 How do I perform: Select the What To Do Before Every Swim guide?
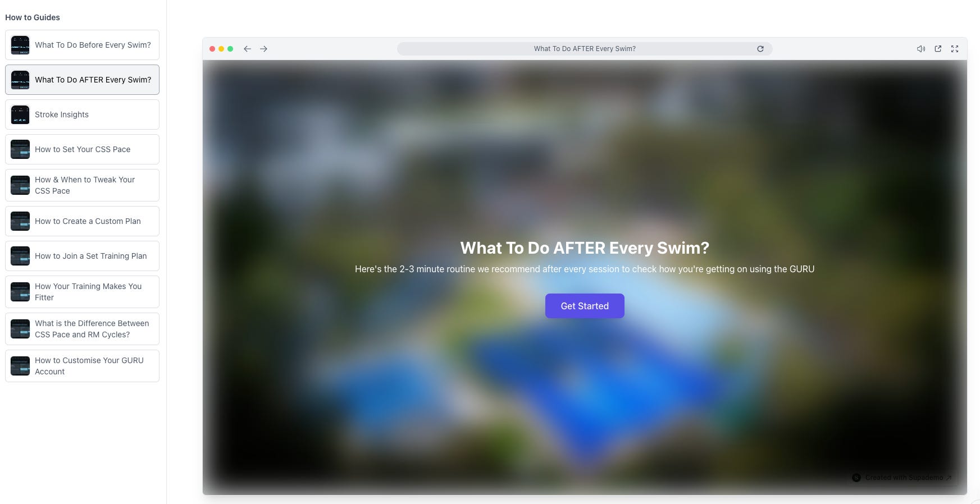click(82, 45)
